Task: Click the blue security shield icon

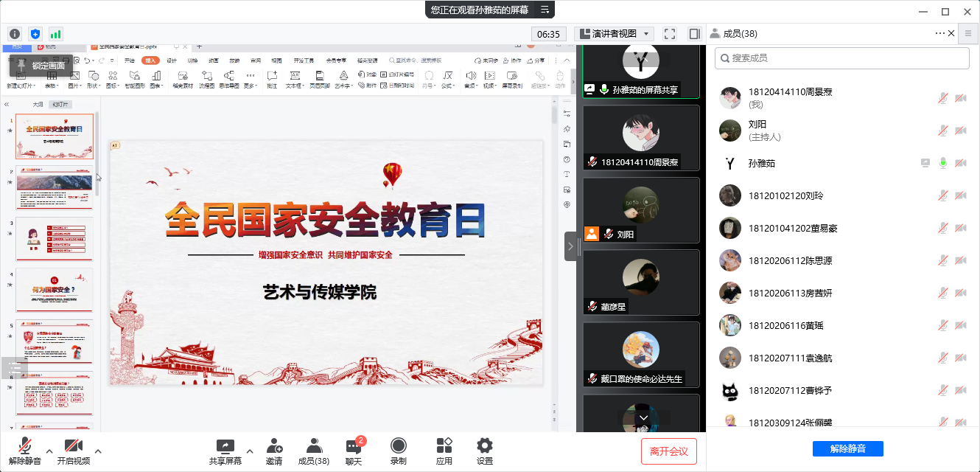Action: click(x=35, y=34)
